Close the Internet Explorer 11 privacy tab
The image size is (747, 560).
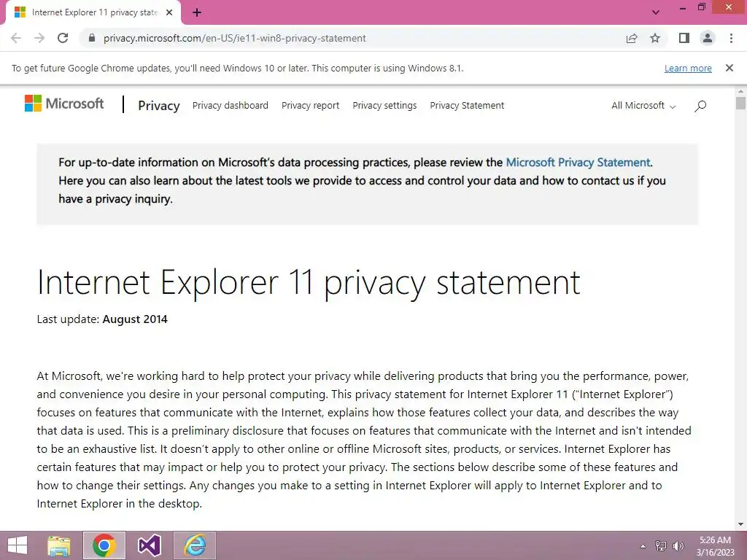169,12
